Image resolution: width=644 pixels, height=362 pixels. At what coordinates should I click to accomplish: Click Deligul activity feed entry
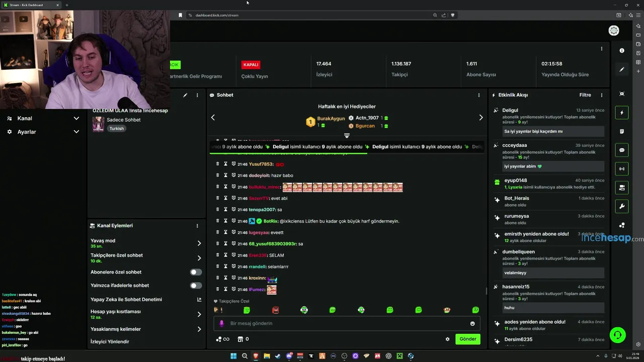(548, 123)
